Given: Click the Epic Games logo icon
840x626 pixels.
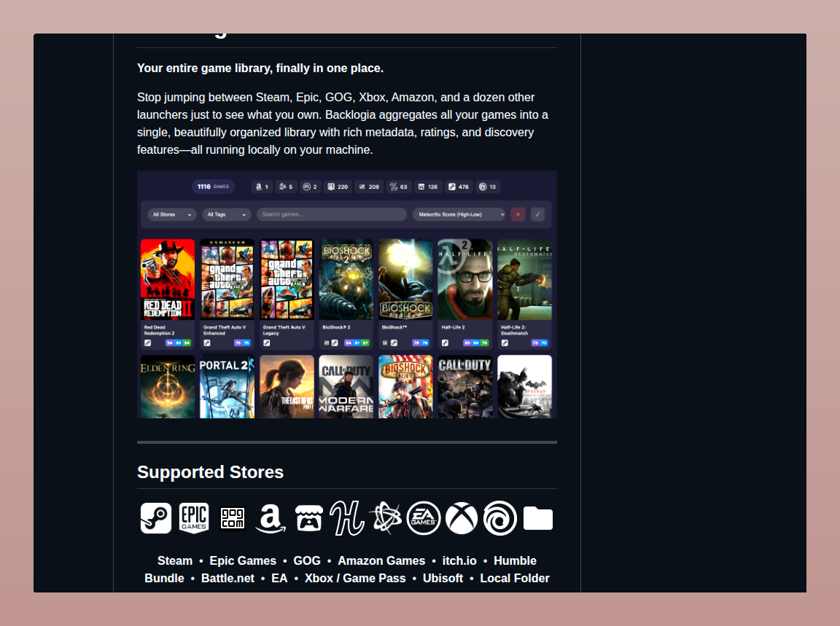Looking at the screenshot, I should (x=194, y=518).
